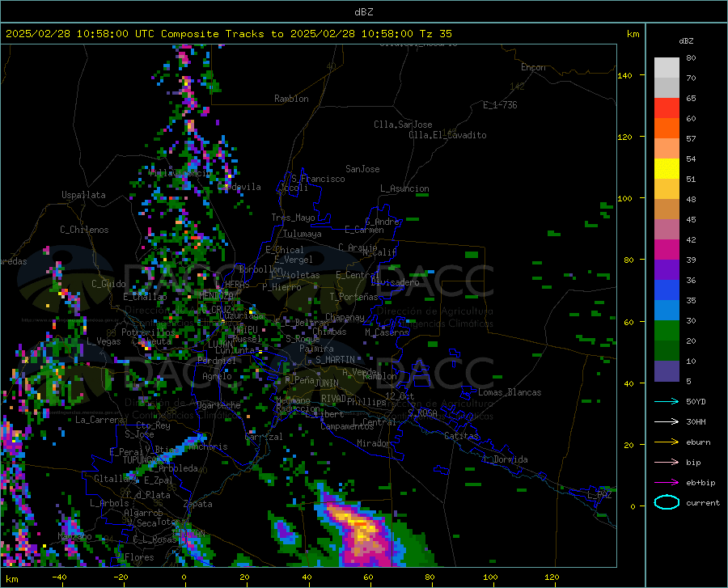This screenshot has height=588, width=728.
Task: Click the Lomas_Blancas label
Action: [x=510, y=392]
